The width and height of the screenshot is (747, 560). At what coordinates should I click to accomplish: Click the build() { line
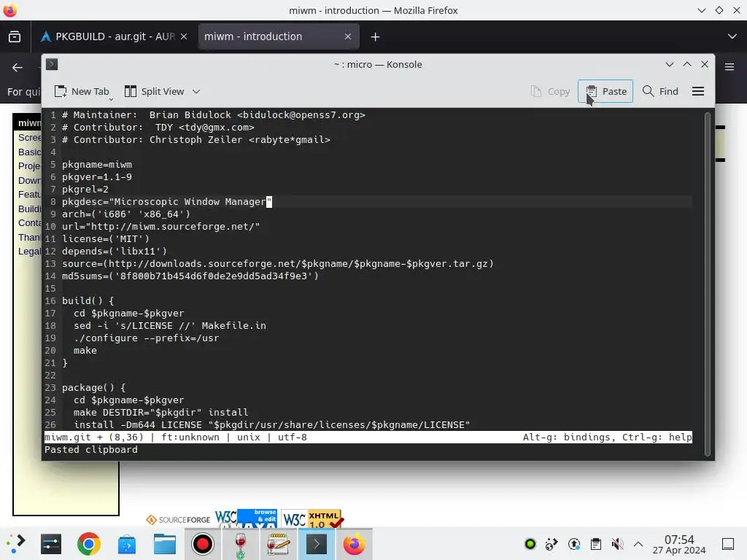pyautogui.click(x=88, y=301)
